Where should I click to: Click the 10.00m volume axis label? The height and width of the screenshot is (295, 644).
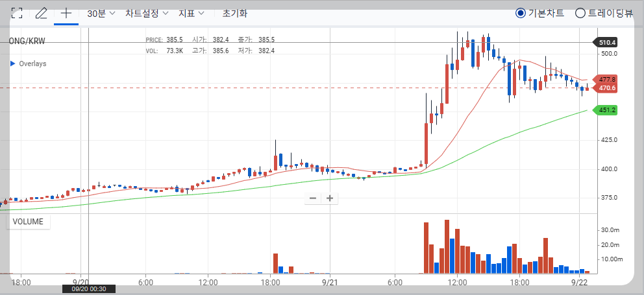pyautogui.click(x=612, y=259)
